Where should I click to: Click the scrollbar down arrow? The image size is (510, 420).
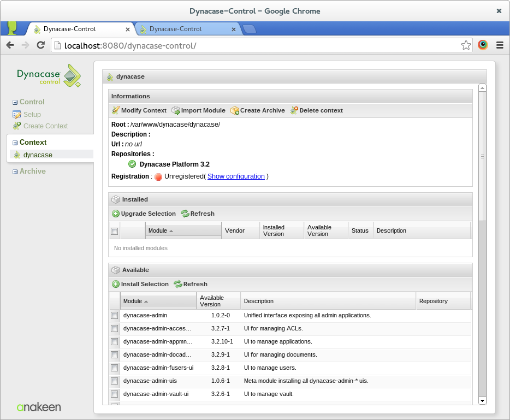[x=483, y=401]
